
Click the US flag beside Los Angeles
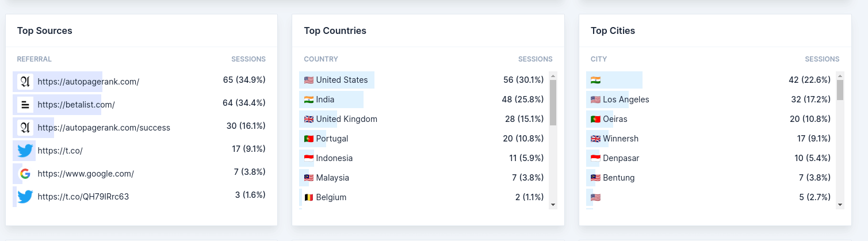pos(596,100)
